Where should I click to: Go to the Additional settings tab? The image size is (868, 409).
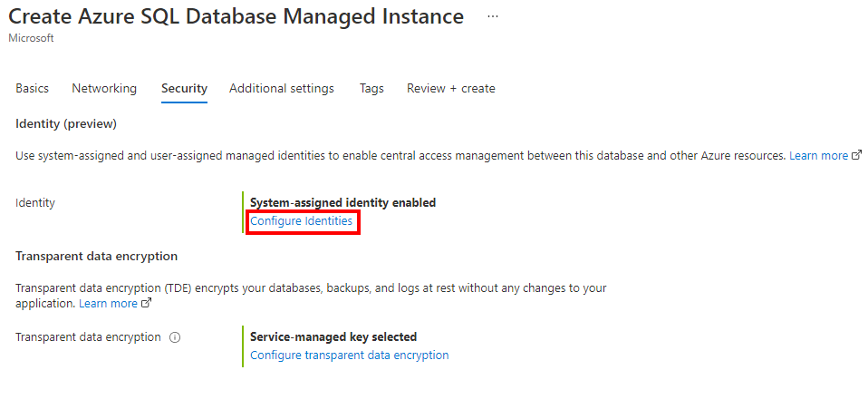tap(282, 89)
